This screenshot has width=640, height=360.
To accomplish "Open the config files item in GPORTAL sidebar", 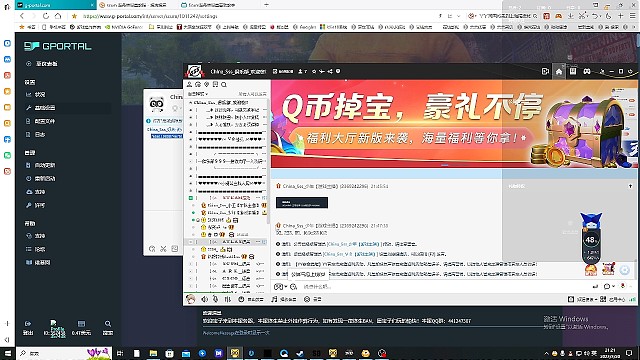I will click(40, 121).
